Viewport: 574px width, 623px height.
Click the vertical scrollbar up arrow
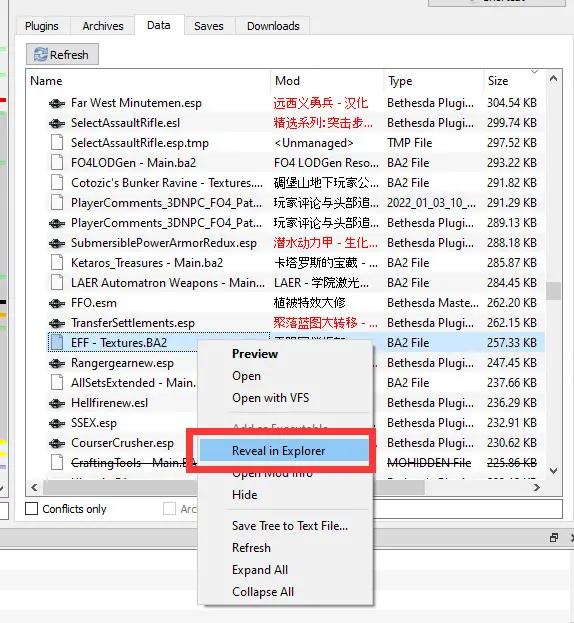coord(553,79)
